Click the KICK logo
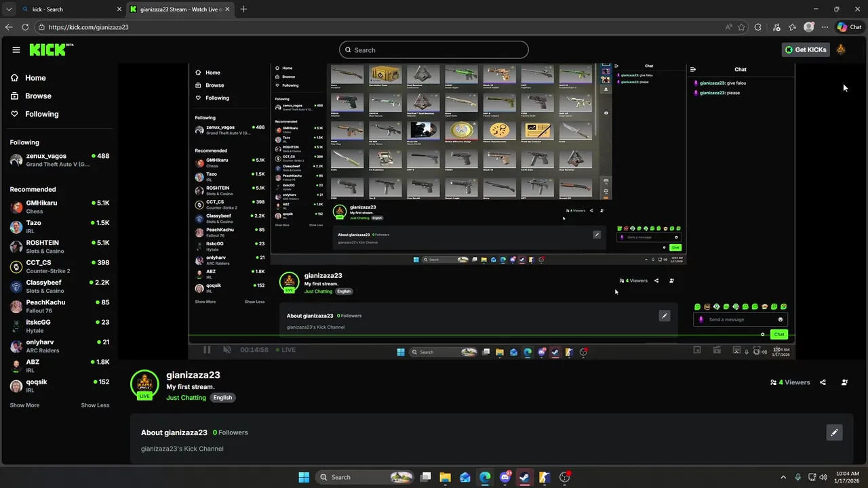Viewport: 868px width, 488px height. (51, 49)
